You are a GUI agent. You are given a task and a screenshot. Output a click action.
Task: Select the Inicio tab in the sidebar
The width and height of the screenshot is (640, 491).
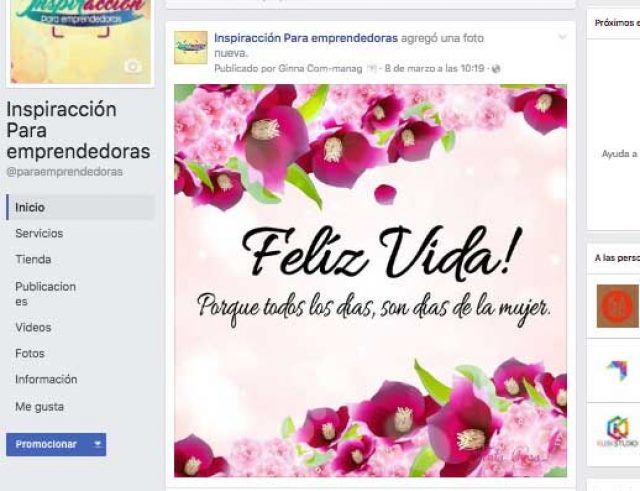click(x=80, y=207)
